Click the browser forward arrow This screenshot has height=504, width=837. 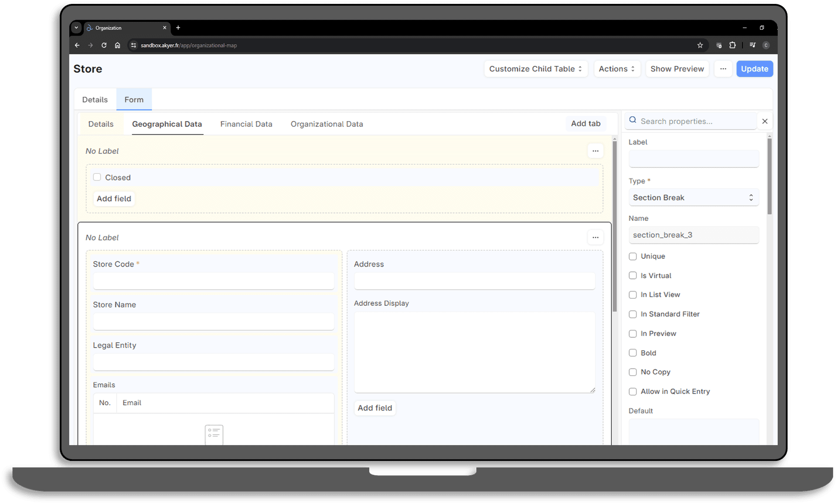click(x=90, y=45)
